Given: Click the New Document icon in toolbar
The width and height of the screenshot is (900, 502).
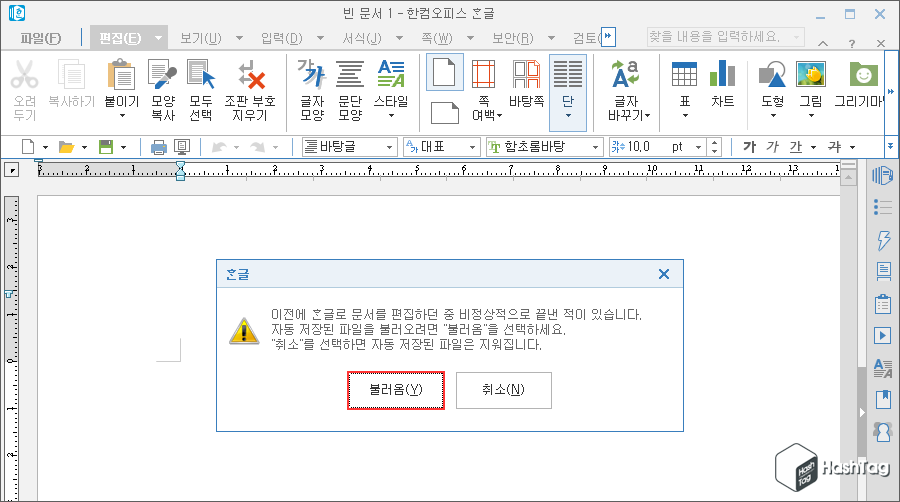Looking at the screenshot, I should (x=28, y=147).
